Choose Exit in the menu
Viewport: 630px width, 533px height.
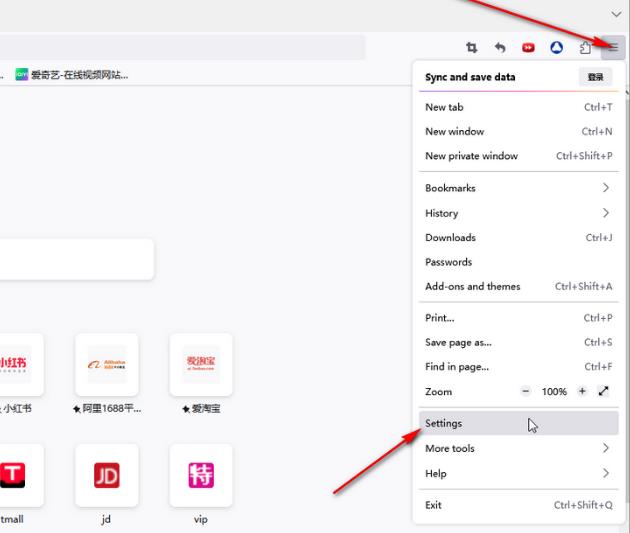click(x=519, y=505)
